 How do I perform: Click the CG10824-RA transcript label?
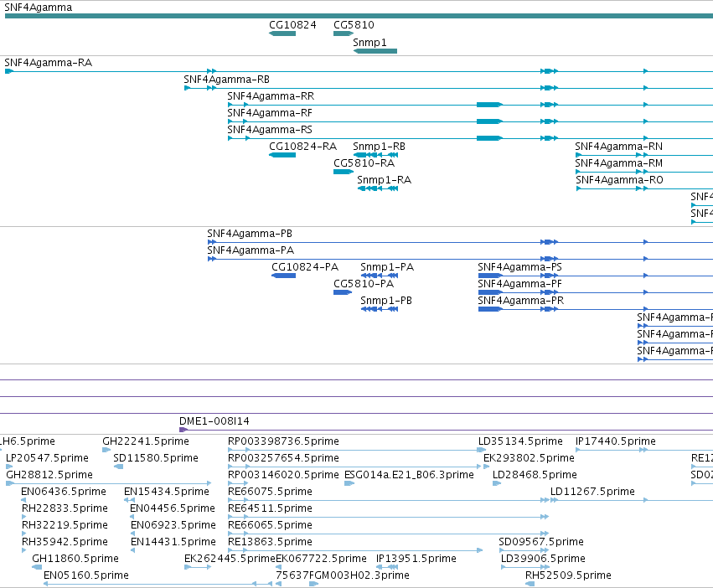coord(302,147)
